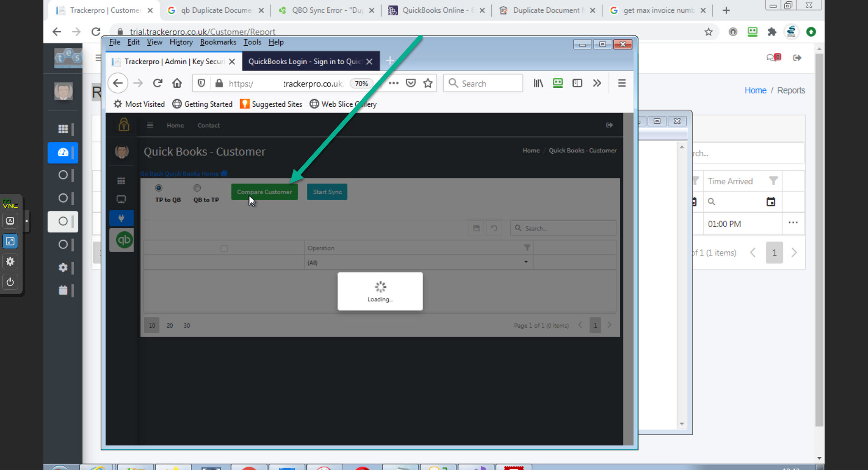Open the Firefox hamburger application menu
868x470 pixels.
click(x=622, y=83)
